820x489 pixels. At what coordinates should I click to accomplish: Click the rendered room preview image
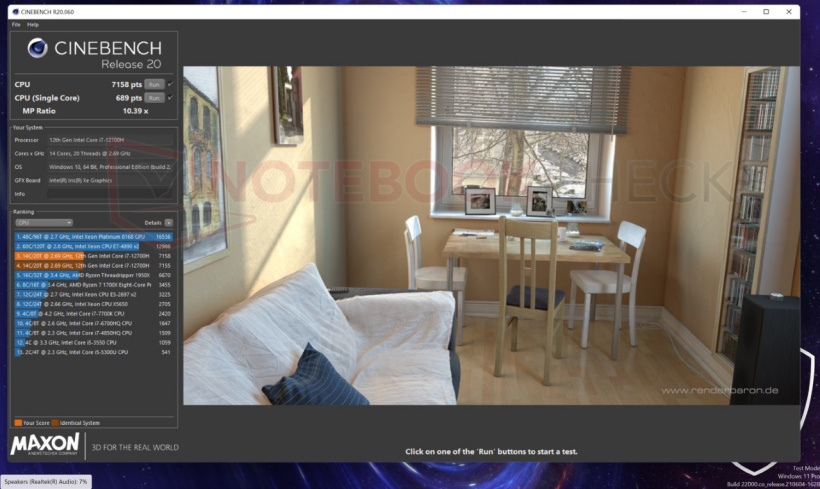click(x=492, y=235)
